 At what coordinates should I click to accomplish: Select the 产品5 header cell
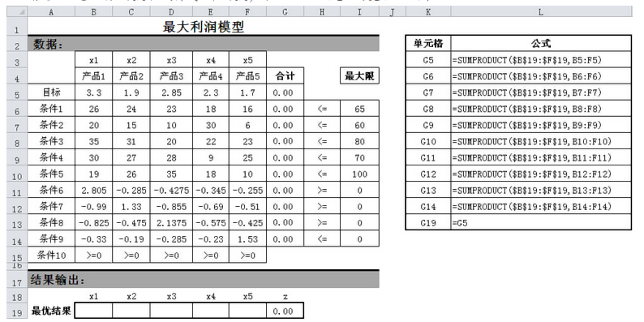pos(247,76)
